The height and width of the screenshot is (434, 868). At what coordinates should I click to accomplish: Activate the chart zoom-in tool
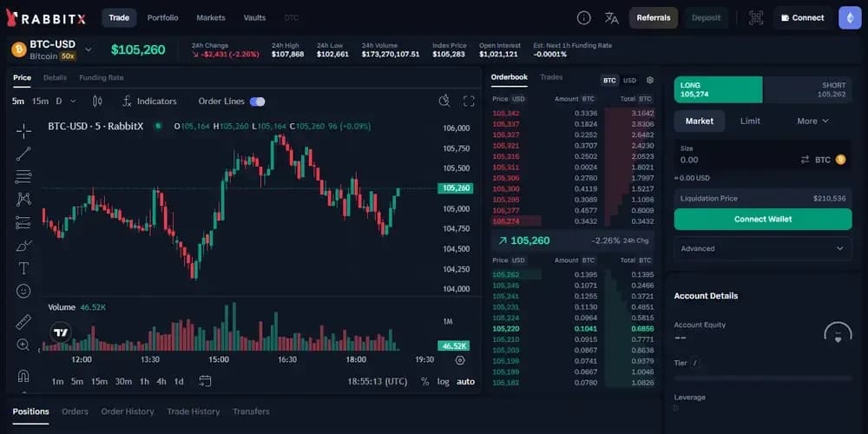tap(23, 345)
